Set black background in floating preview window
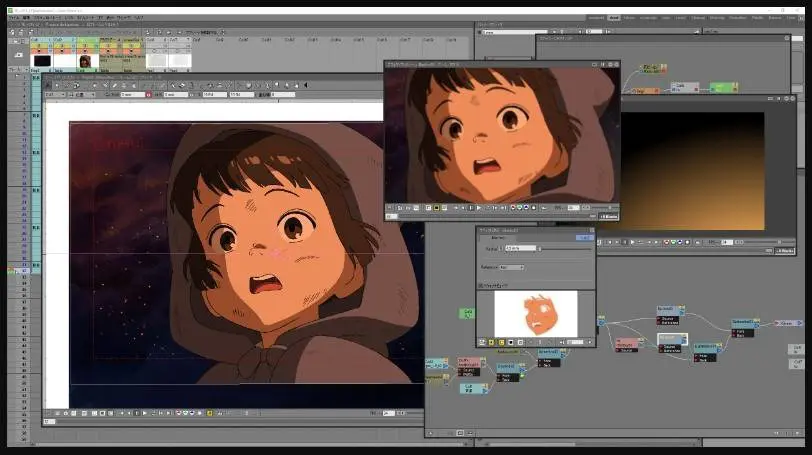Screen dimensions: 812x455 click(x=437, y=208)
